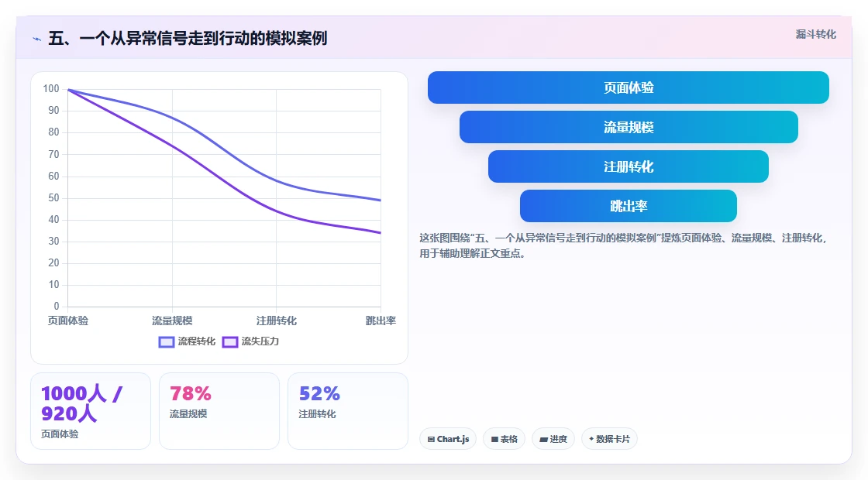Click the 表格 tag chip
Screen dimensions: 868x480
pyautogui.click(x=505, y=439)
